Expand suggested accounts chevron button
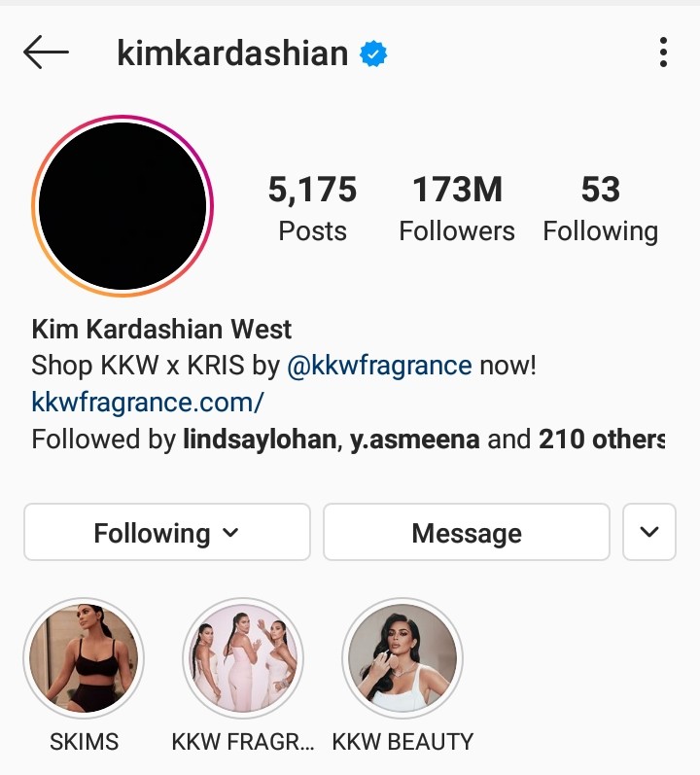 [x=649, y=532]
